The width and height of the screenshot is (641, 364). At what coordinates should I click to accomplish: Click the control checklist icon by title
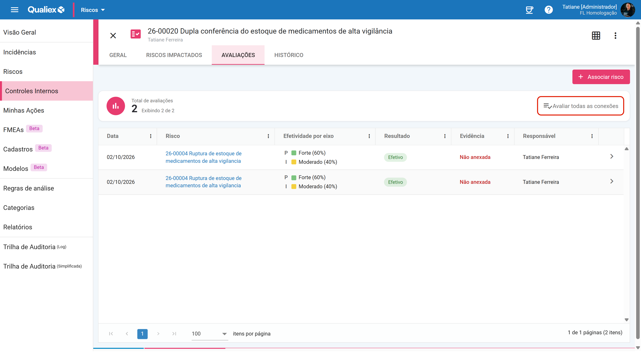point(136,34)
